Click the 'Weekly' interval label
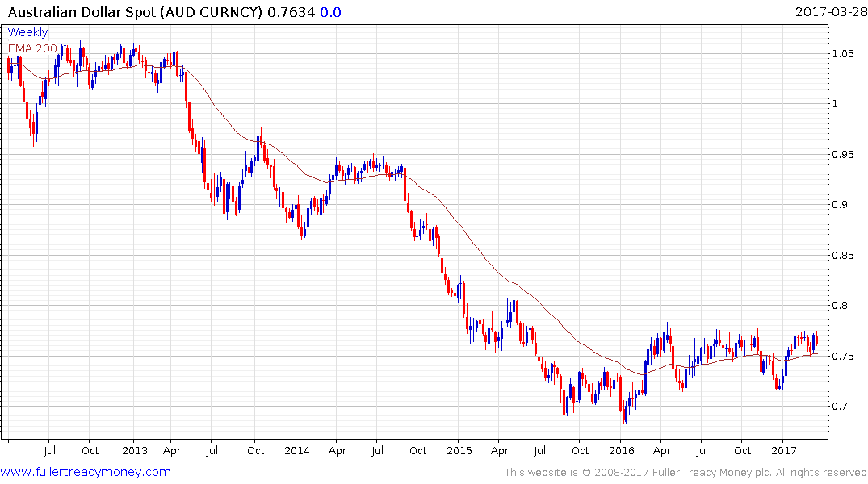 click(27, 32)
